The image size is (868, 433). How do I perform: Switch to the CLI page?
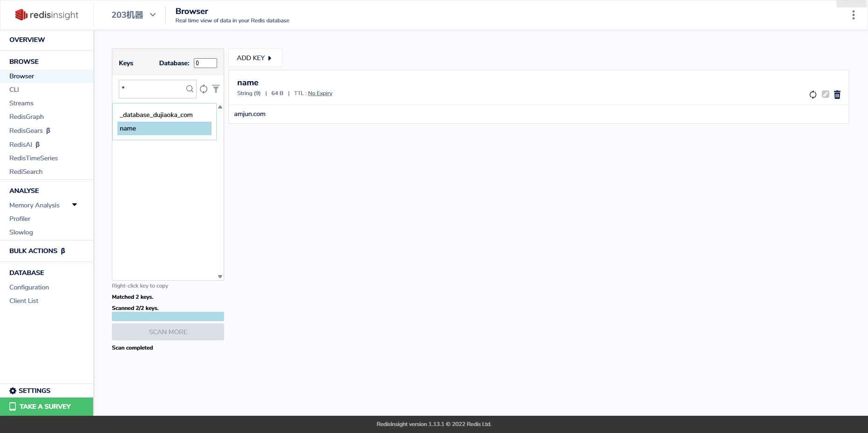point(14,89)
